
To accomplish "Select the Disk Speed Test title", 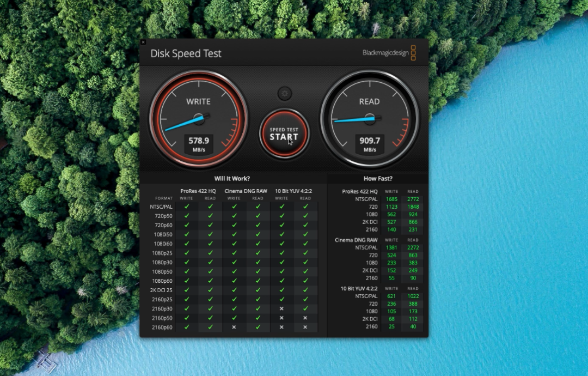I will point(186,53).
